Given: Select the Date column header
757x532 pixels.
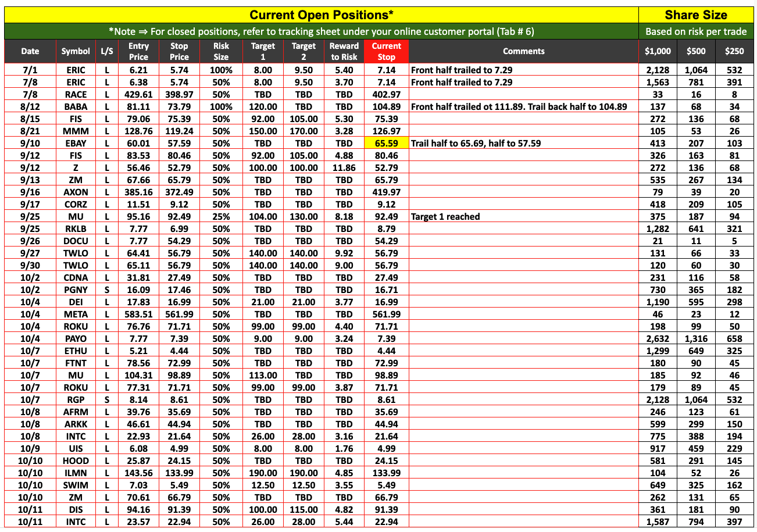Looking at the screenshot, I should click(30, 51).
